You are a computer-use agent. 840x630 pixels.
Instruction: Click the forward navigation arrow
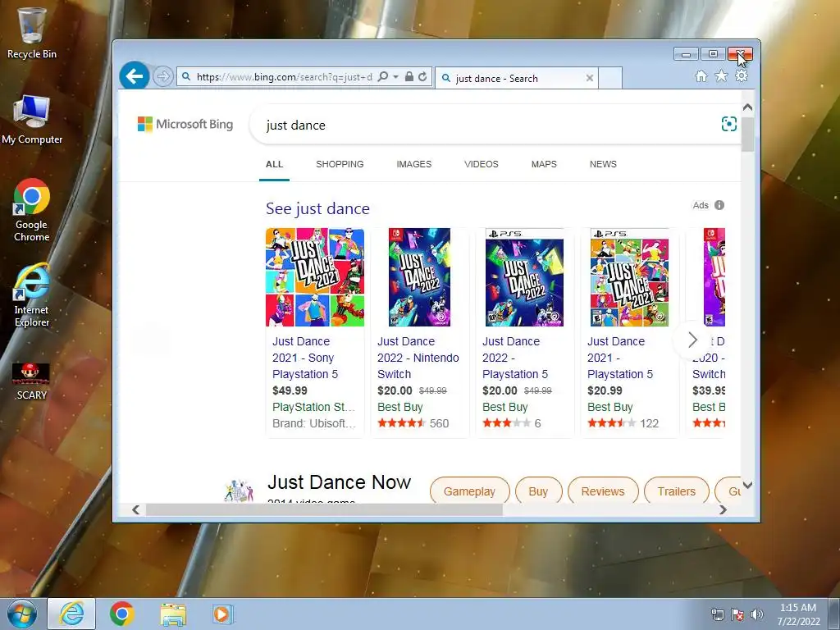coord(163,76)
